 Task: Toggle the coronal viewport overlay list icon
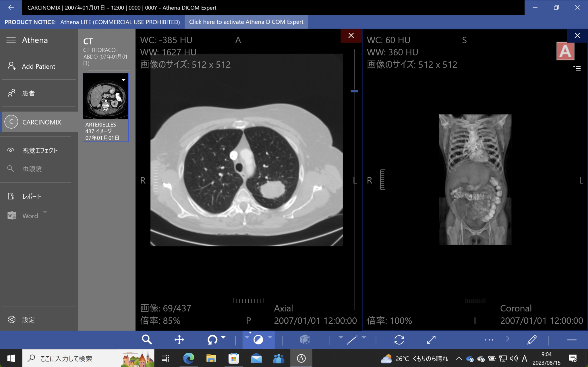(x=577, y=68)
